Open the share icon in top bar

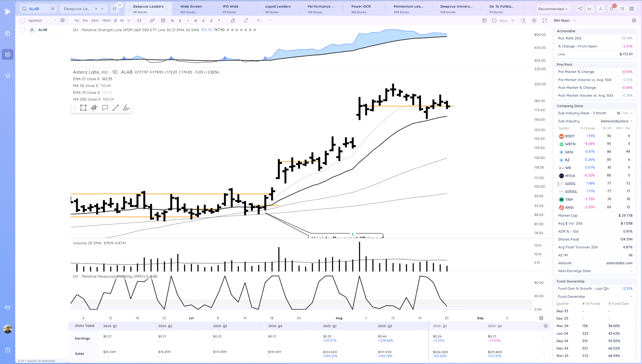click(580, 9)
